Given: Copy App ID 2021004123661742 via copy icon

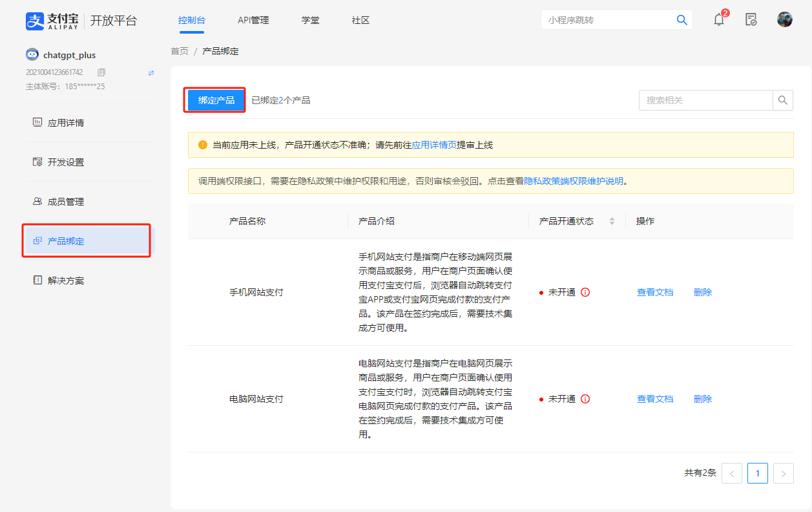Looking at the screenshot, I should tap(100, 72).
